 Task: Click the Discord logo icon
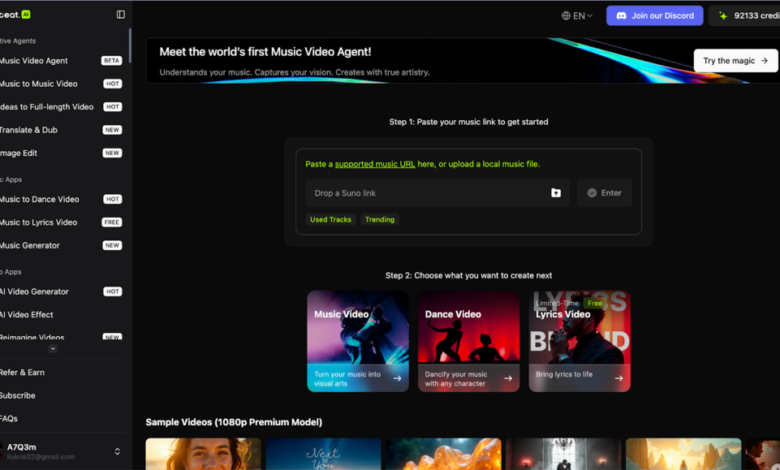621,15
